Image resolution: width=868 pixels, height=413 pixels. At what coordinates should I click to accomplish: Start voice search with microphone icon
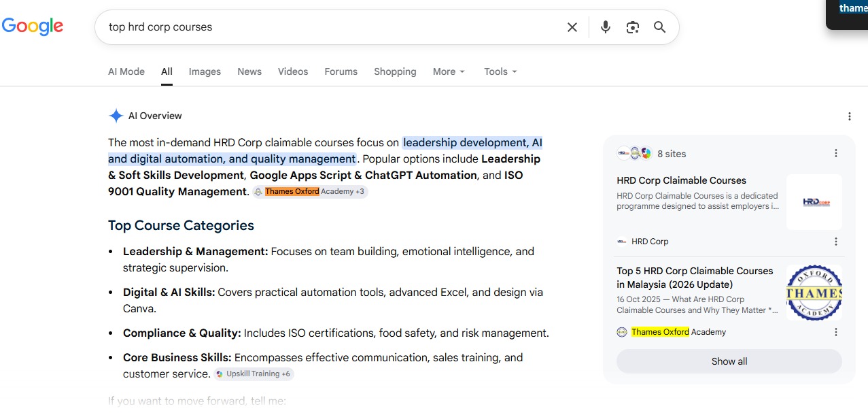click(x=606, y=27)
